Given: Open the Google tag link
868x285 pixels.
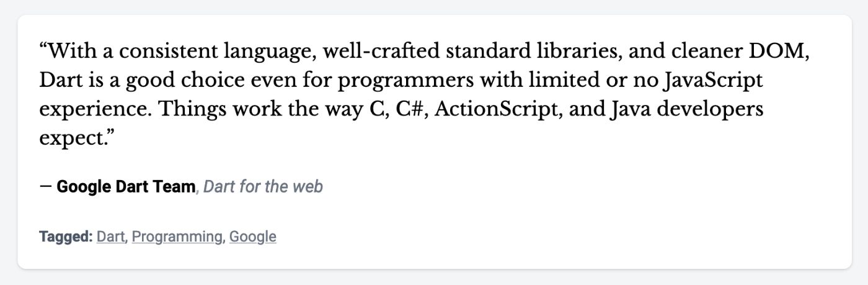Looking at the screenshot, I should coord(252,237).
